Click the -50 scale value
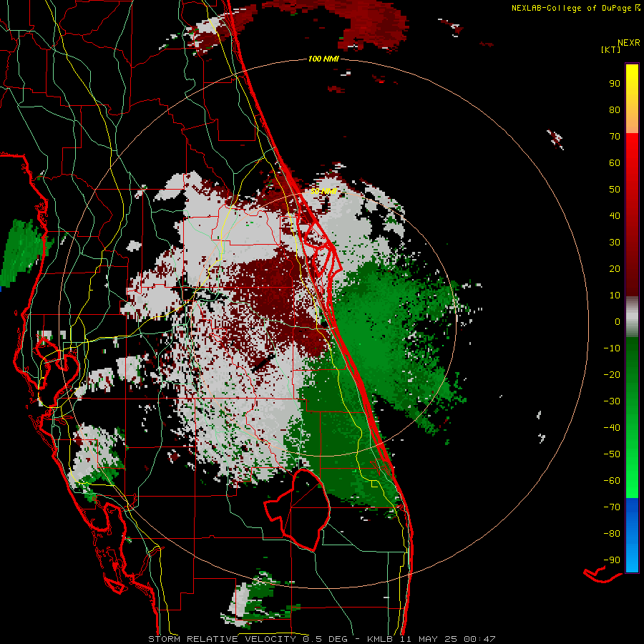 click(x=612, y=454)
